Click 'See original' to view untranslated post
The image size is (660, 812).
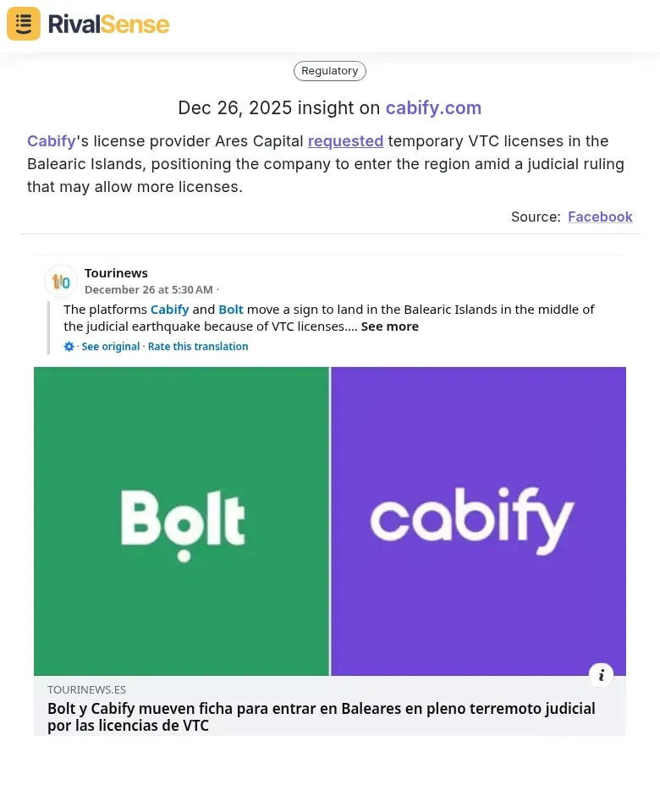pos(110,346)
